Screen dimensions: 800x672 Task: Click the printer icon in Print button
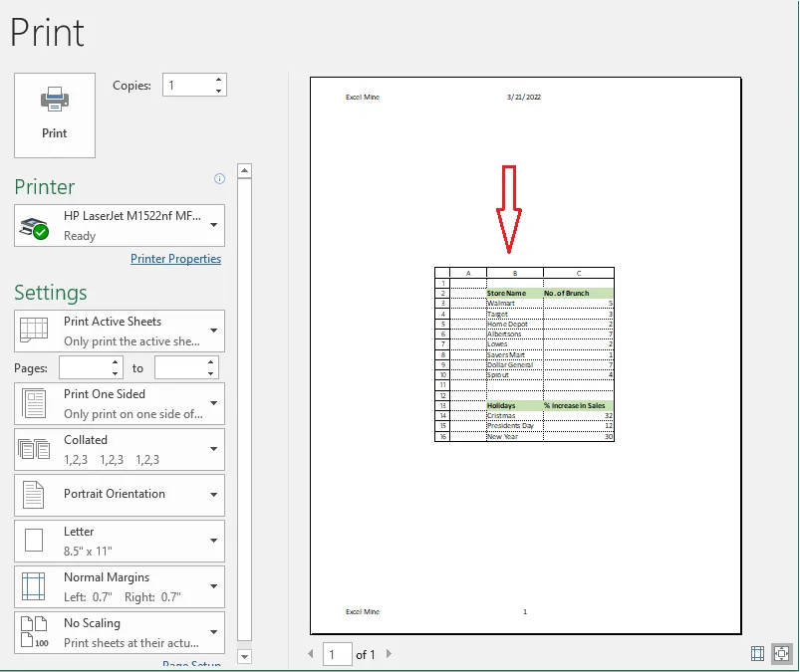[55, 100]
